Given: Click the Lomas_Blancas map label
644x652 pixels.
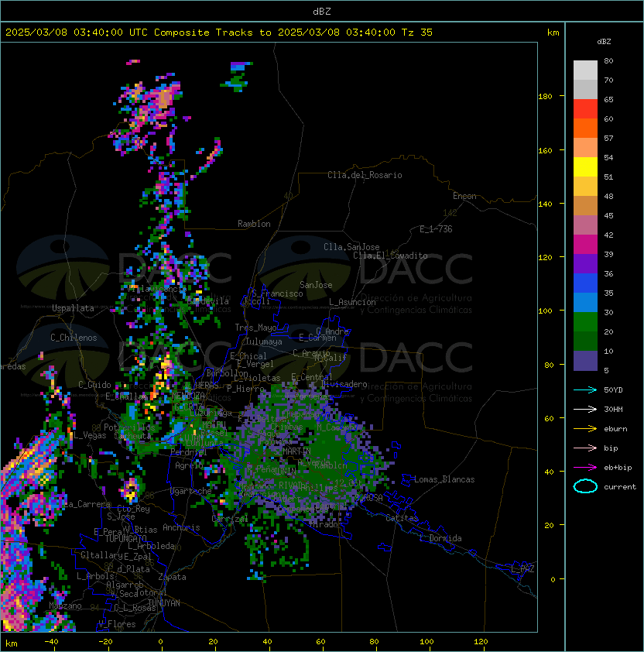Looking at the screenshot, I should point(444,479).
